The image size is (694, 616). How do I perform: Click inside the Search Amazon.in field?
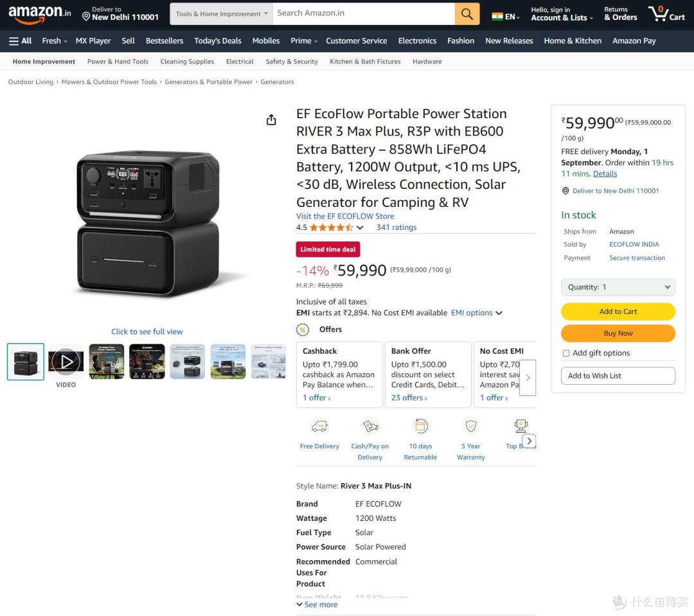(x=363, y=13)
